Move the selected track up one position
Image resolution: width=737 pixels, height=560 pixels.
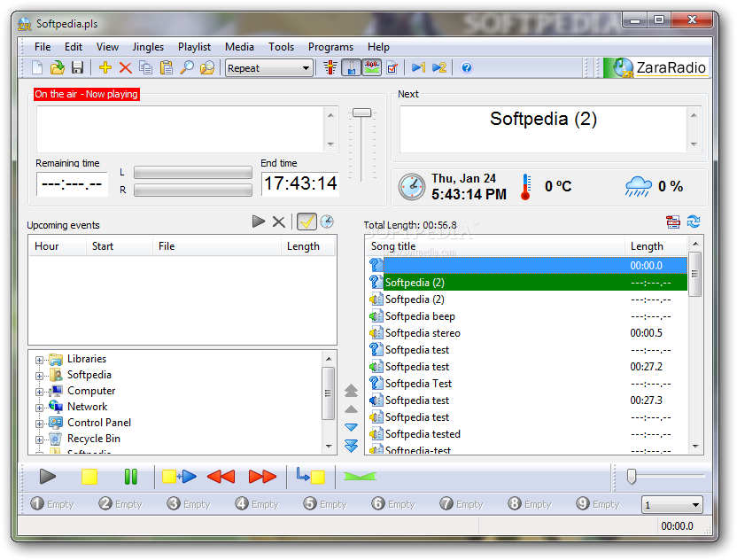[x=351, y=409]
